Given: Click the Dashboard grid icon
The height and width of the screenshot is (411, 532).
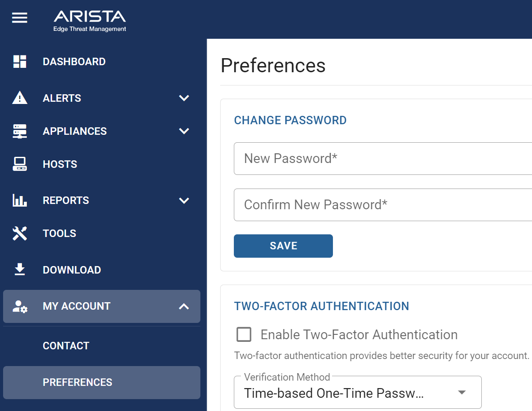Looking at the screenshot, I should click(x=20, y=62).
